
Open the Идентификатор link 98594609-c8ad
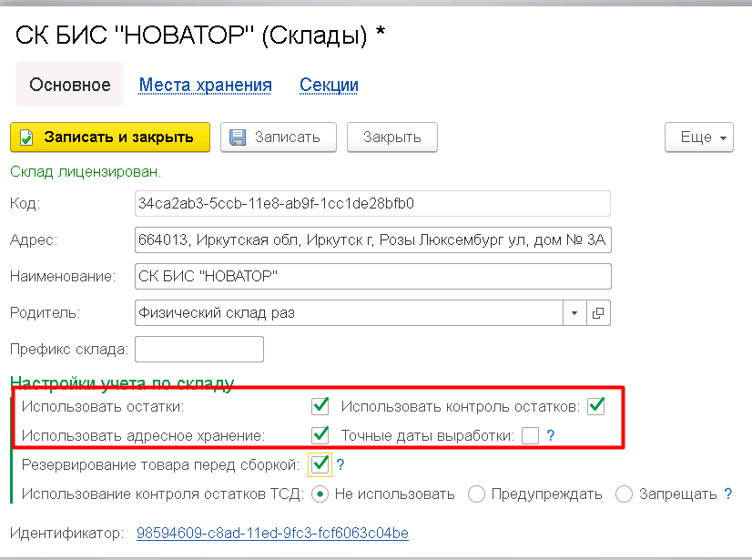[272, 533]
